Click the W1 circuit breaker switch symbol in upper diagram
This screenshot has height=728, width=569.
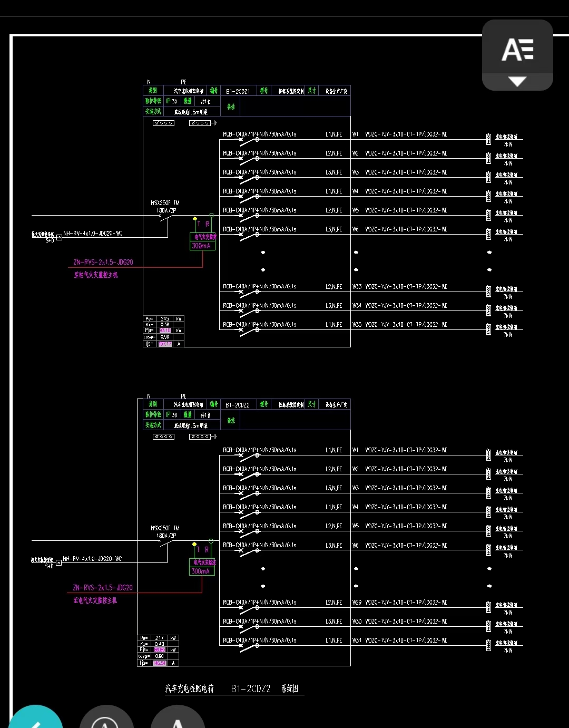pos(249,140)
